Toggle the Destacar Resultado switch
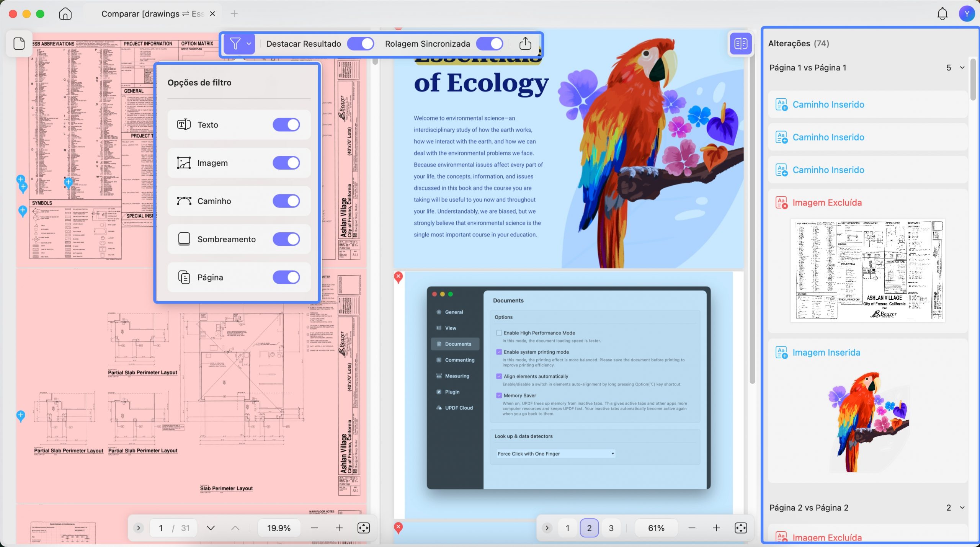Image resolution: width=980 pixels, height=547 pixels. click(361, 44)
